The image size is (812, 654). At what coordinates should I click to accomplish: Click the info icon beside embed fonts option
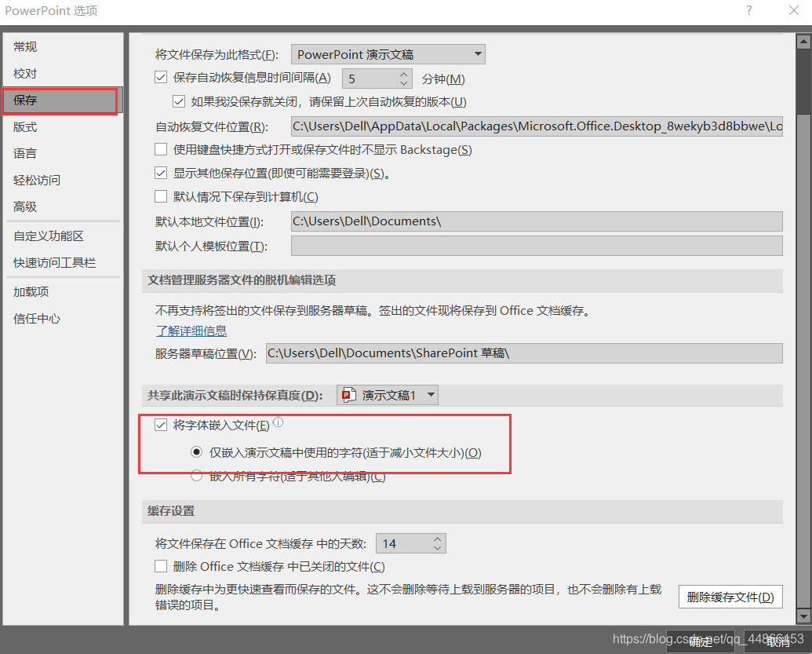click(x=278, y=422)
